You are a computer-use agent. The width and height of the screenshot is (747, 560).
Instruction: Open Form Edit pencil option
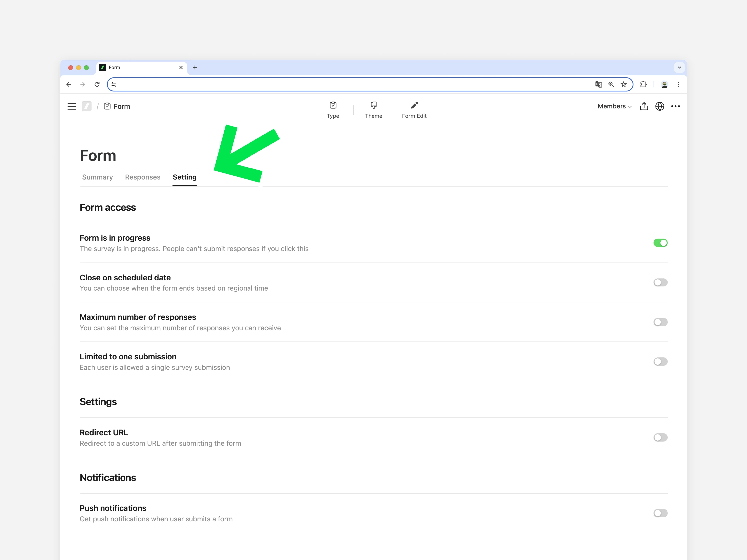tap(414, 110)
